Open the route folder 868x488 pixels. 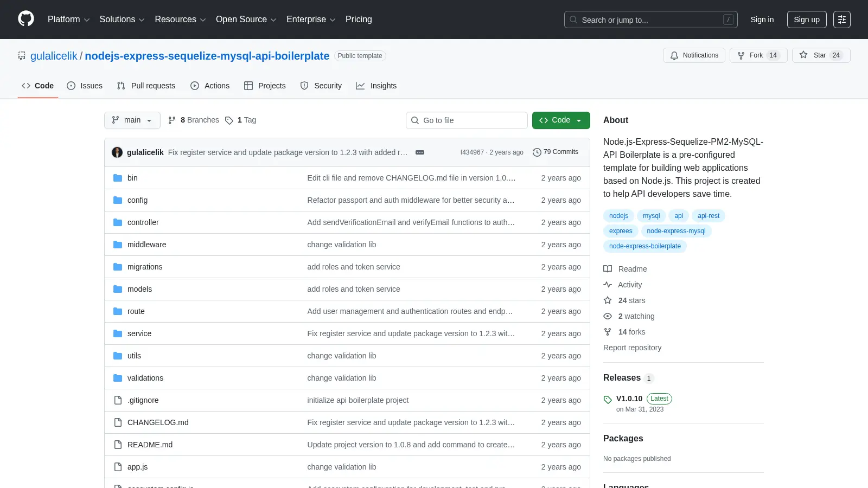(136, 311)
